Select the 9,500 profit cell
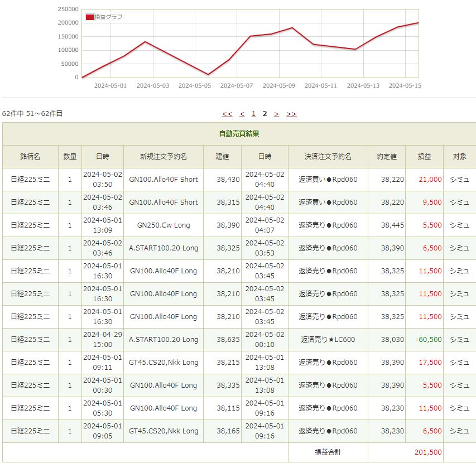 [x=424, y=202]
